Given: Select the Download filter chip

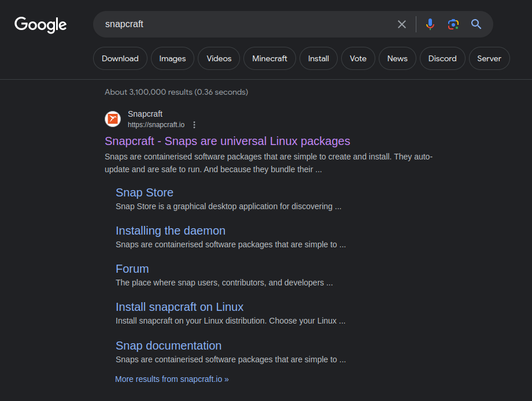Looking at the screenshot, I should coord(120,58).
